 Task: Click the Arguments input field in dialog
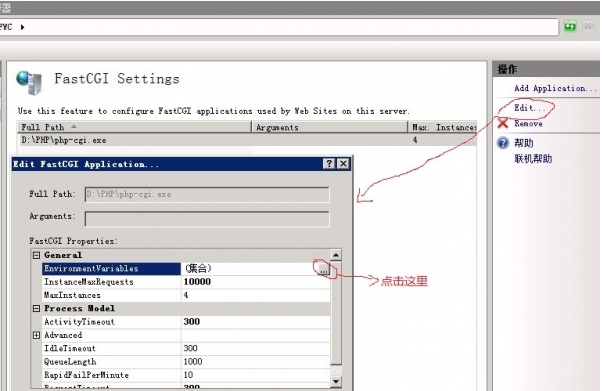pos(207,219)
